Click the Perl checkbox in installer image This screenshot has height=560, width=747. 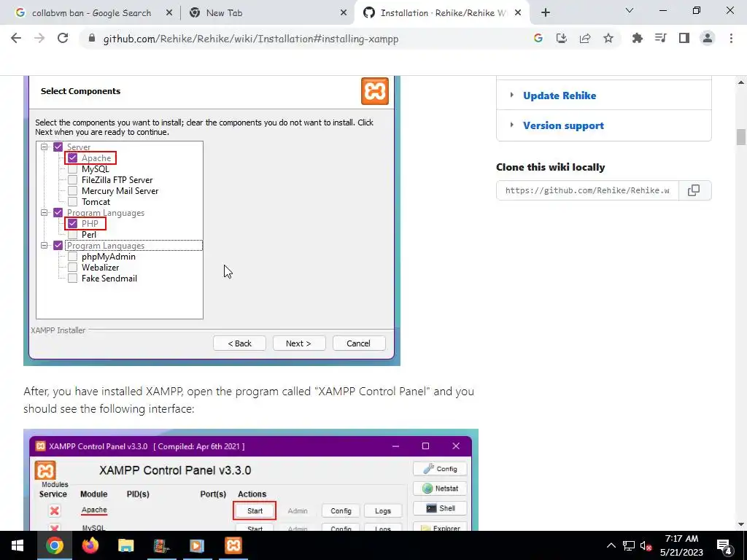pyautogui.click(x=72, y=234)
